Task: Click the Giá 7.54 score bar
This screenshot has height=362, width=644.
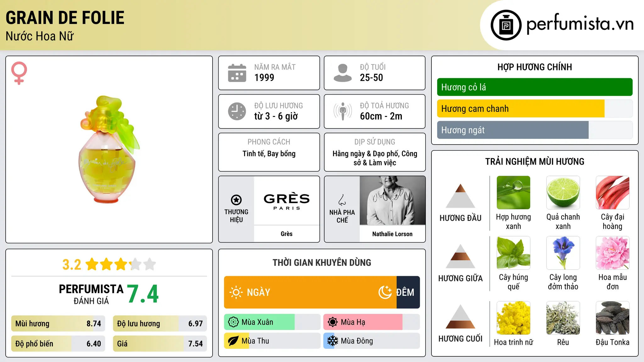Action: (160, 343)
